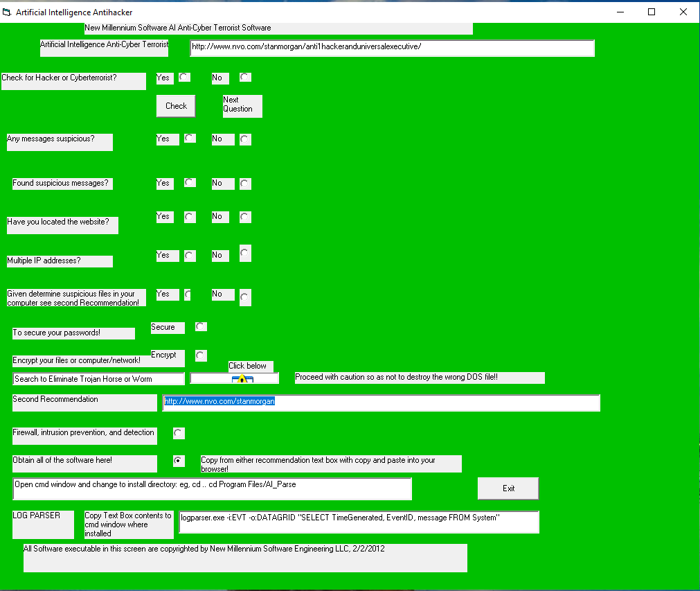700x591 pixels.
Task: Maximize the Artificial Intelligence Antihacker window
Action: [652, 12]
